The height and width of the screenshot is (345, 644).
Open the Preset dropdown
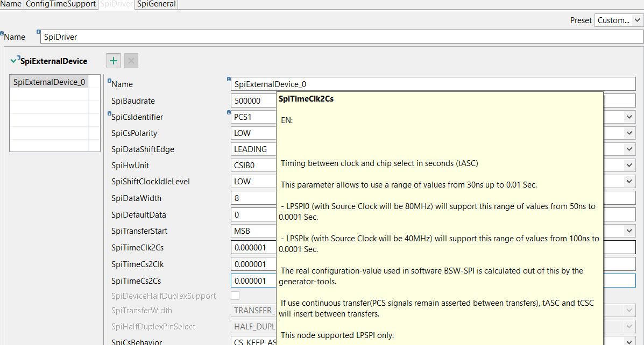[x=619, y=20]
